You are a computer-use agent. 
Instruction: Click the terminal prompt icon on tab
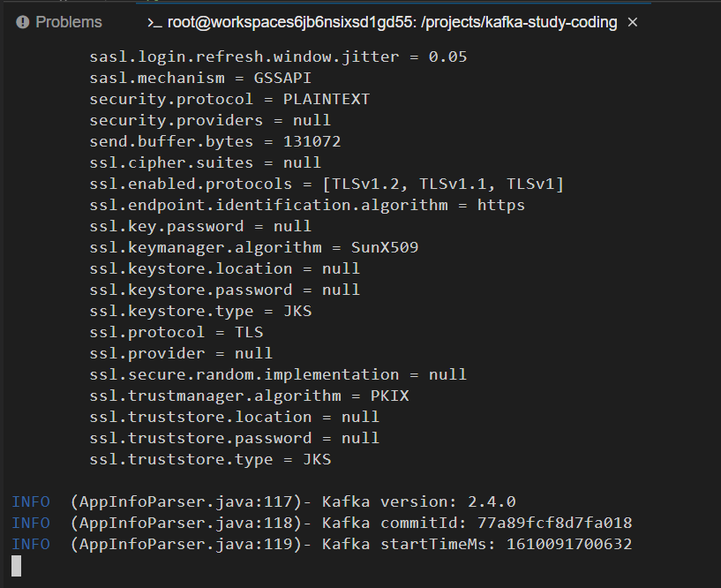(154, 23)
